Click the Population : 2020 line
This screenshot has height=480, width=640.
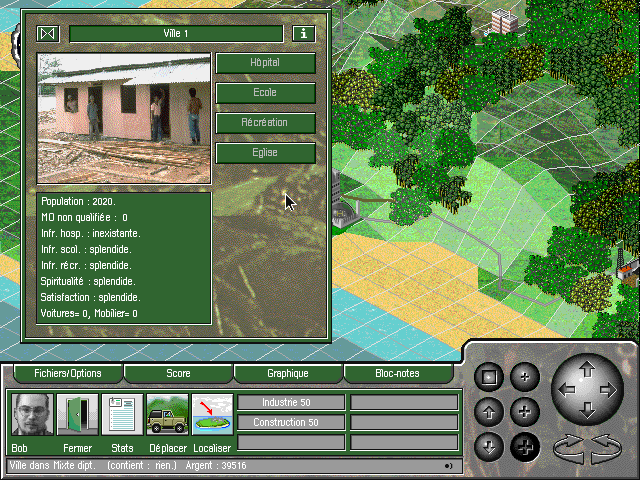coord(78,202)
